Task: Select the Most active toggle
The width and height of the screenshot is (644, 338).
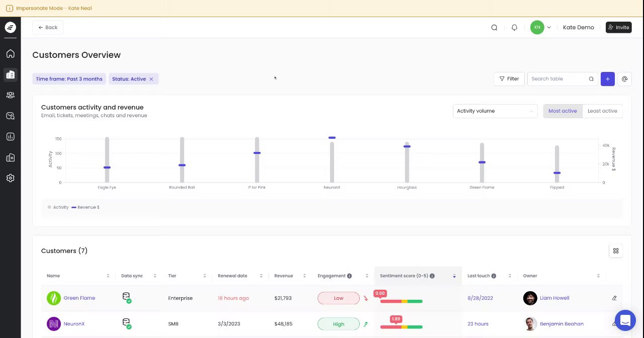Action: [x=562, y=111]
